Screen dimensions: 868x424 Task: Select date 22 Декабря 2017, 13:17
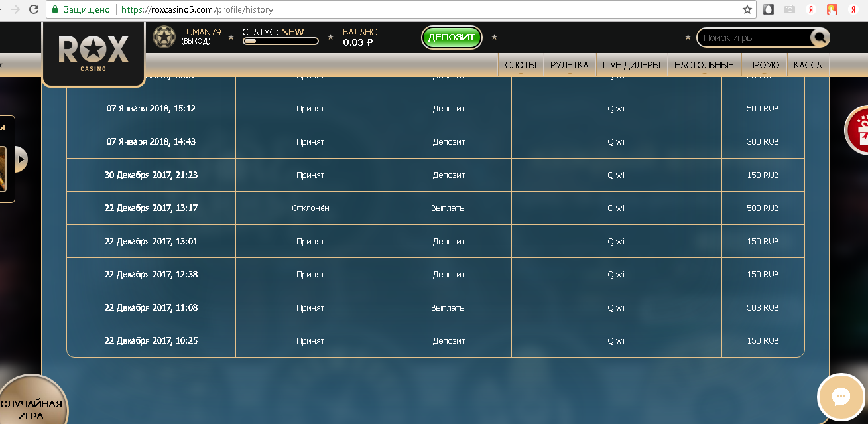coord(151,208)
